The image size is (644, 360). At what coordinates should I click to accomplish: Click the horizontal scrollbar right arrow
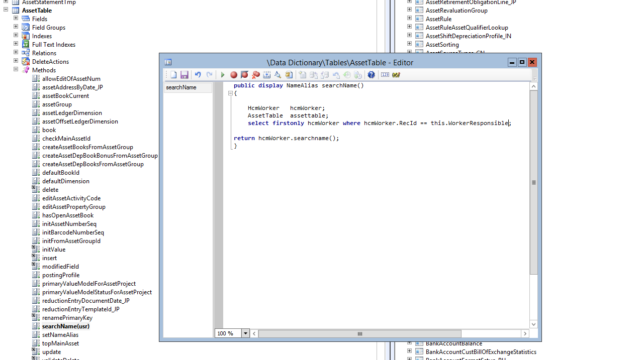[525, 333]
